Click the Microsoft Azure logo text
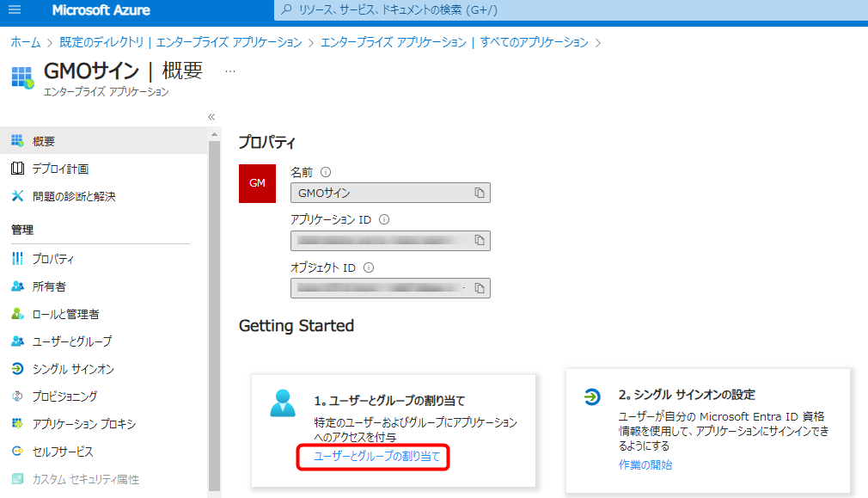Image resolution: width=868 pixels, height=498 pixels. 101,10
